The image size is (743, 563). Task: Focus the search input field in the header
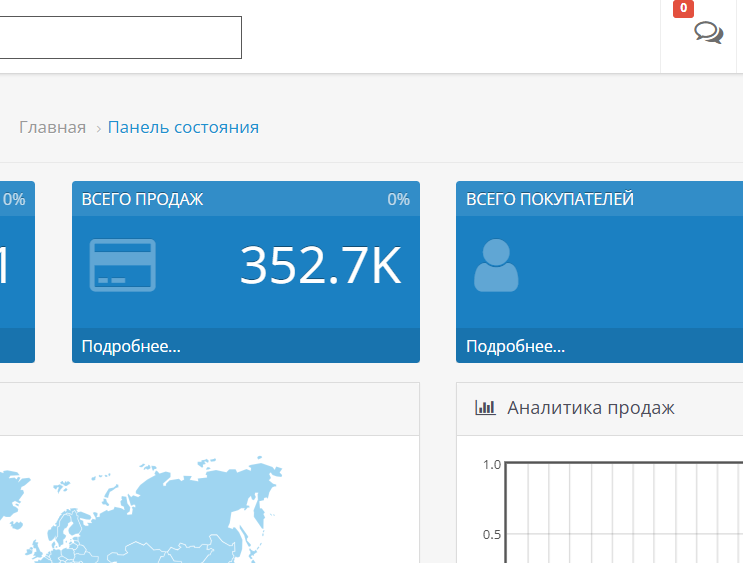pyautogui.click(x=120, y=37)
